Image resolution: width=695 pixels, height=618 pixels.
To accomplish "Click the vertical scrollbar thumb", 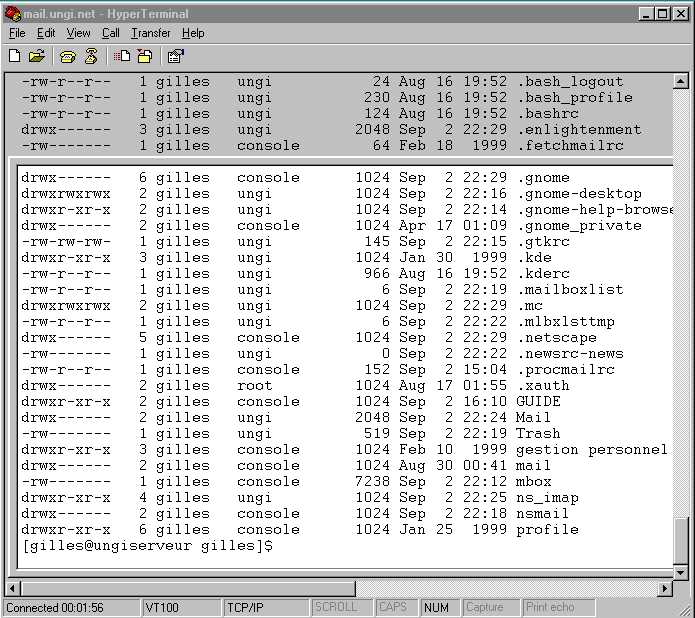I will click(680, 541).
